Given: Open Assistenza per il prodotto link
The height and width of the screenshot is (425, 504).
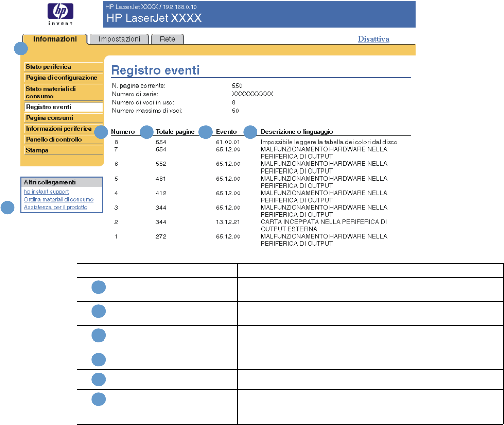Looking at the screenshot, I should pos(56,207).
